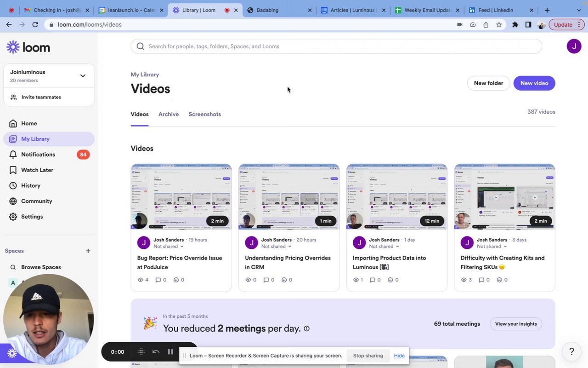Open the Watch Later list
The width and height of the screenshot is (588, 368).
click(37, 170)
